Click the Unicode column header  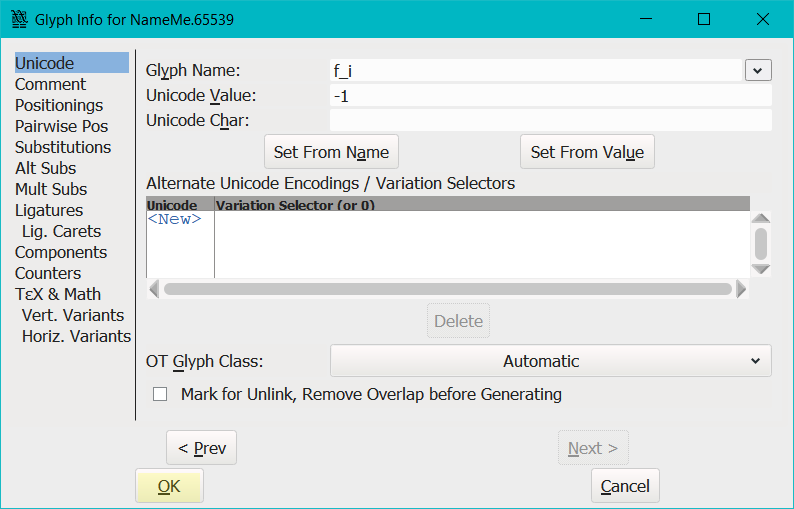point(180,205)
